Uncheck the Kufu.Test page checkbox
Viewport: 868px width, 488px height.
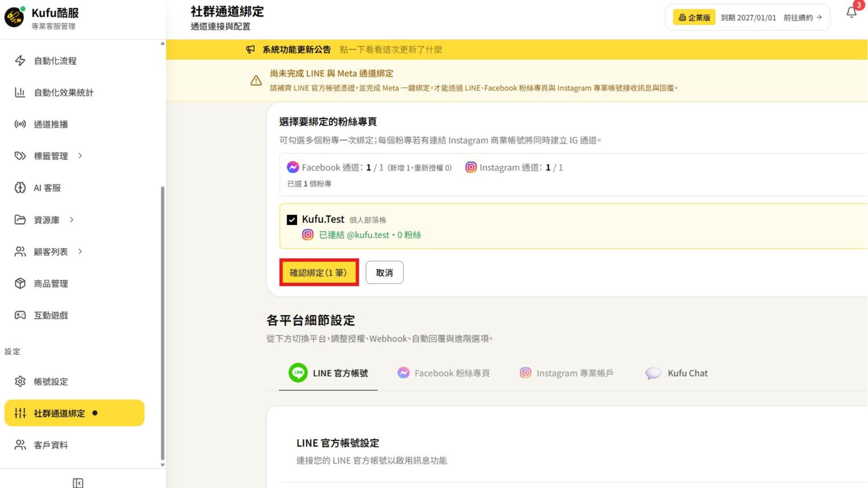coord(292,220)
